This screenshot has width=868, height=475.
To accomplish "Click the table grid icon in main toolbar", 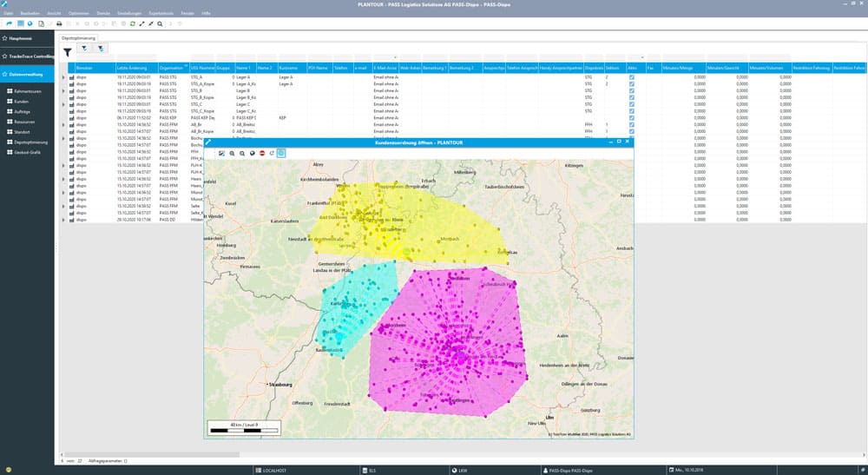I will click(x=21, y=23).
